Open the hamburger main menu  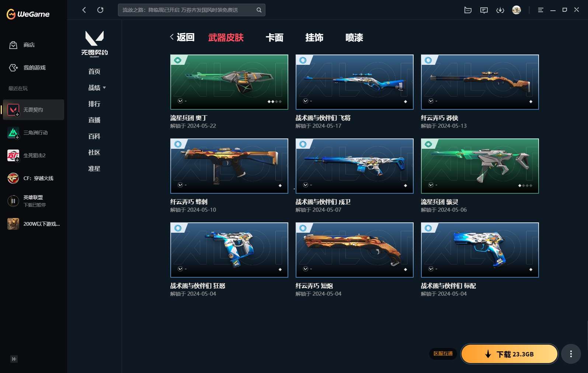(x=540, y=10)
